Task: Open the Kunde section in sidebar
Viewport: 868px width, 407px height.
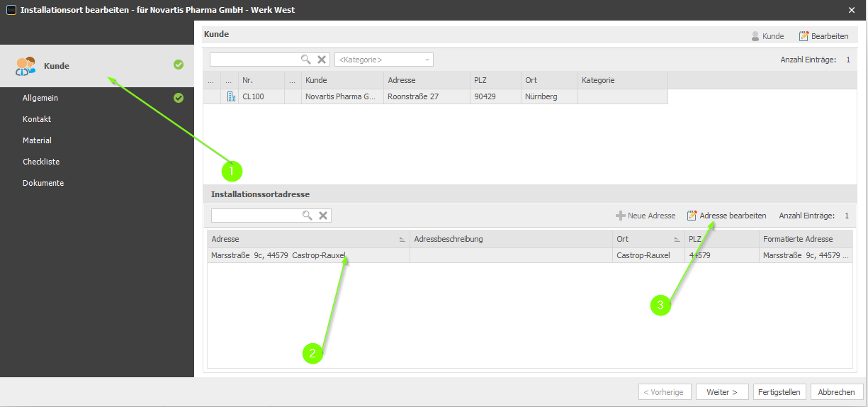Action: (x=97, y=65)
